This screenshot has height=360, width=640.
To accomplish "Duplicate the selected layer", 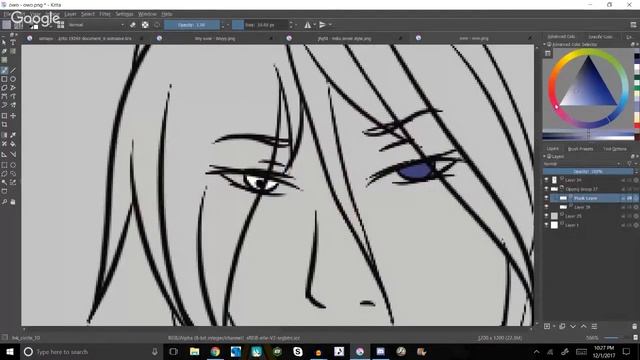I will (x=562, y=326).
